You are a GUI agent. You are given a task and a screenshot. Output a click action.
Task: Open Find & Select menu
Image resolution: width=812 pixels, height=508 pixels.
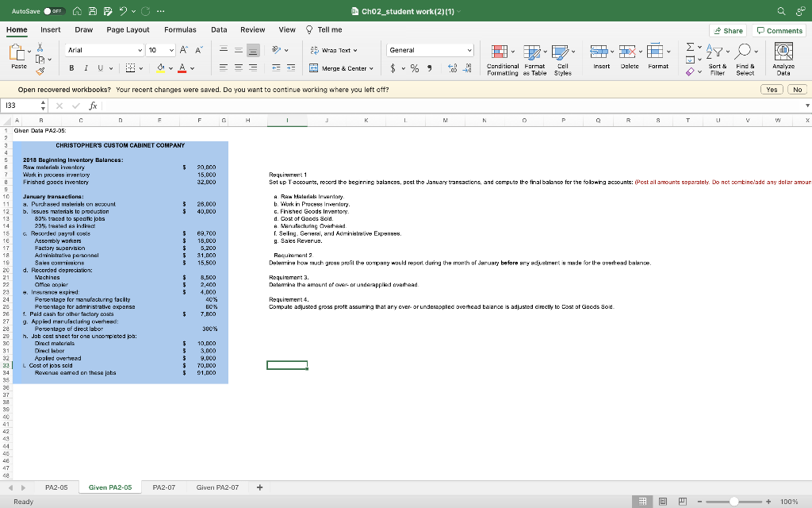point(745,60)
